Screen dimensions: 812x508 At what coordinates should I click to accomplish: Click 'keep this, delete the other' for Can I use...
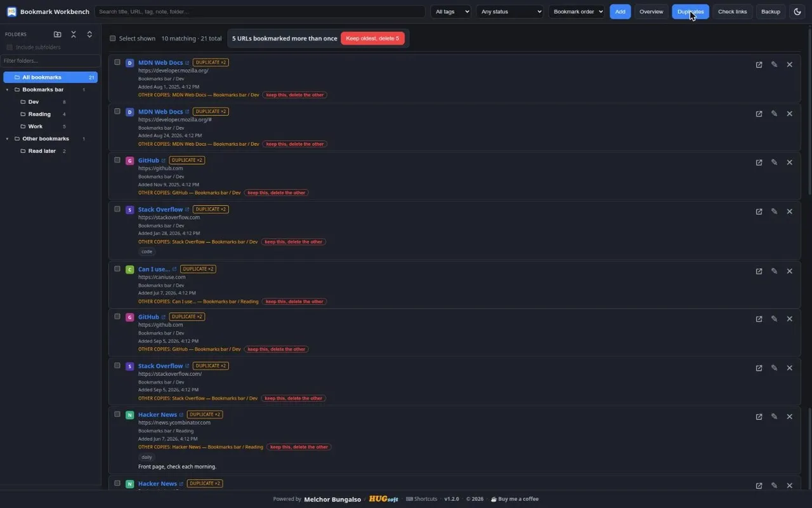[x=294, y=302]
